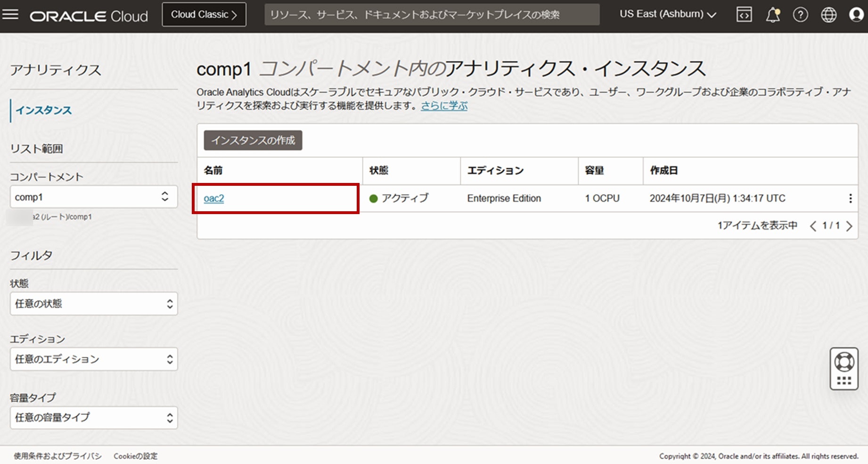This screenshot has width=868, height=464.
Task: Click the 2024年10月7日 creation date cell
Action: 717,199
